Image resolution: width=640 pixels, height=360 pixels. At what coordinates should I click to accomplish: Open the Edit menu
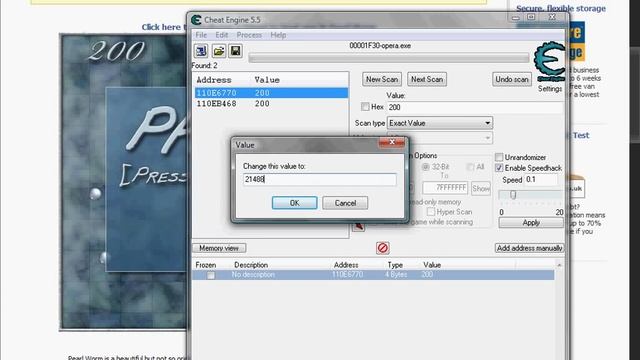(x=222, y=35)
